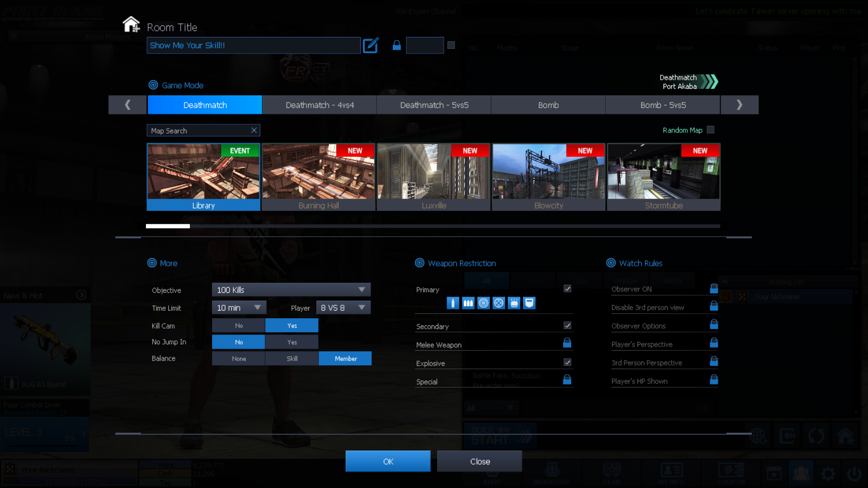
Task: Show more game modes with right arrow
Action: point(739,105)
